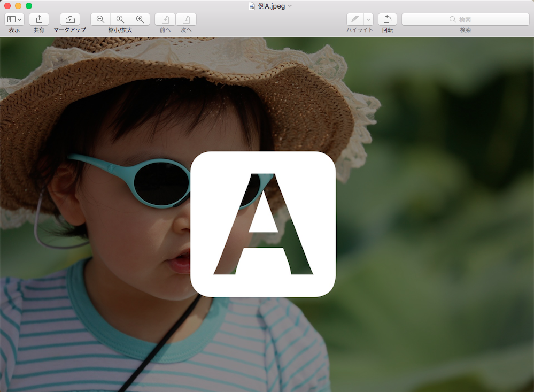Click the document proxy icon in title
This screenshot has height=392, width=534.
[x=252, y=6]
